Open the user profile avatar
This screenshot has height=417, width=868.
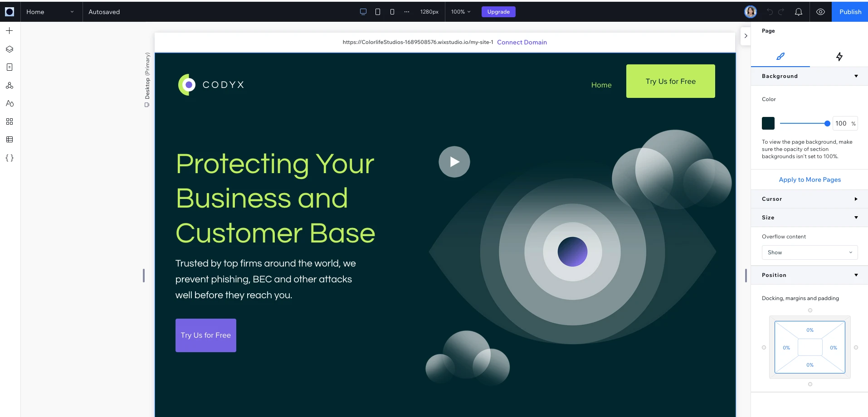click(x=751, y=12)
